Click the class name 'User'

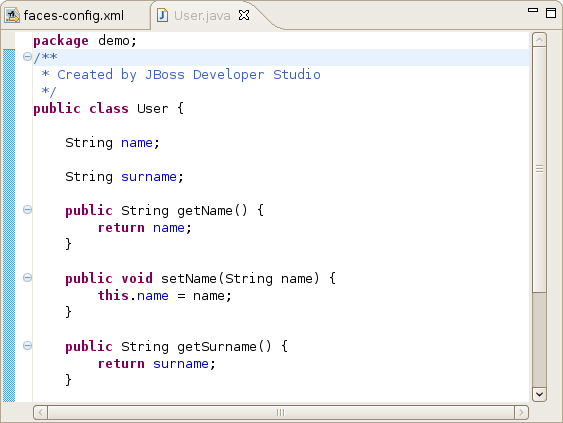(153, 108)
